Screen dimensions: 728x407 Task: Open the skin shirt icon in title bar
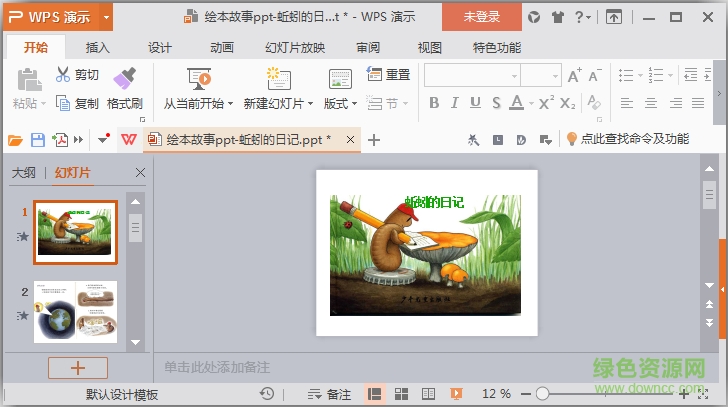(558, 17)
